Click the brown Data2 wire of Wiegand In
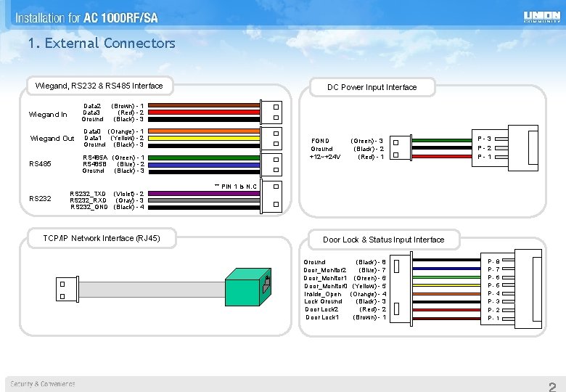The height and width of the screenshot is (392, 566). pos(204,105)
